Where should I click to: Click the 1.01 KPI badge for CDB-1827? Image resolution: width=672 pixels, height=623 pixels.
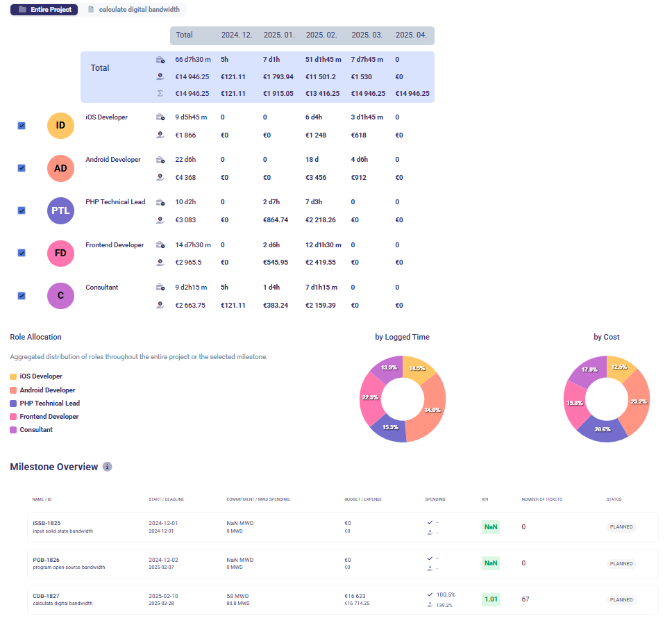click(491, 599)
